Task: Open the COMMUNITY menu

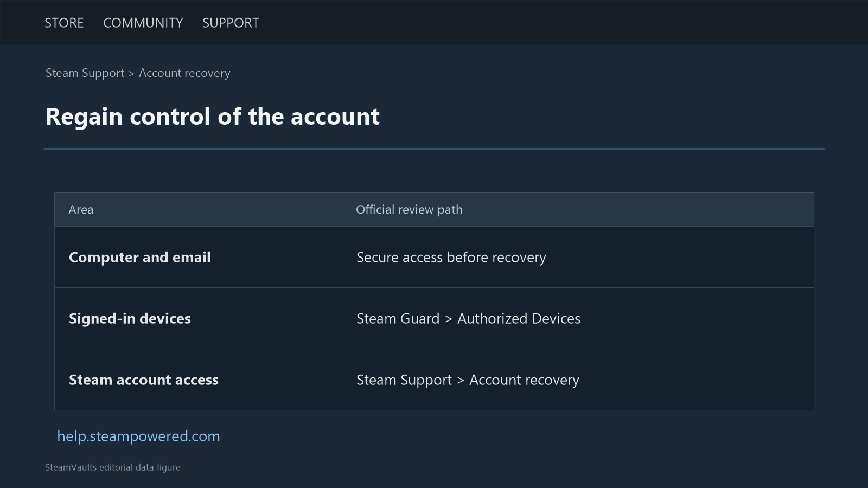Action: 143,23
